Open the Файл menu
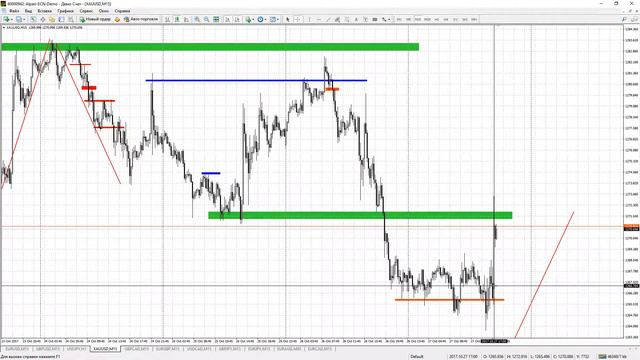This screenshot has height=360, width=640. (14, 11)
